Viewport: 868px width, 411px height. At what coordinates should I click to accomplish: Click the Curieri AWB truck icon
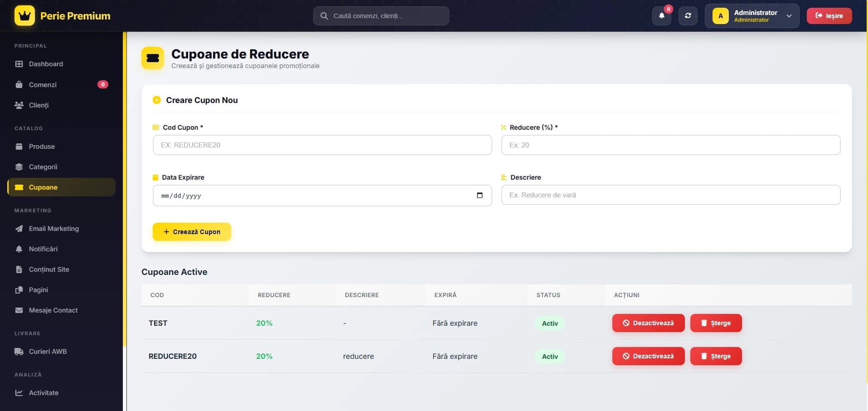click(x=19, y=352)
